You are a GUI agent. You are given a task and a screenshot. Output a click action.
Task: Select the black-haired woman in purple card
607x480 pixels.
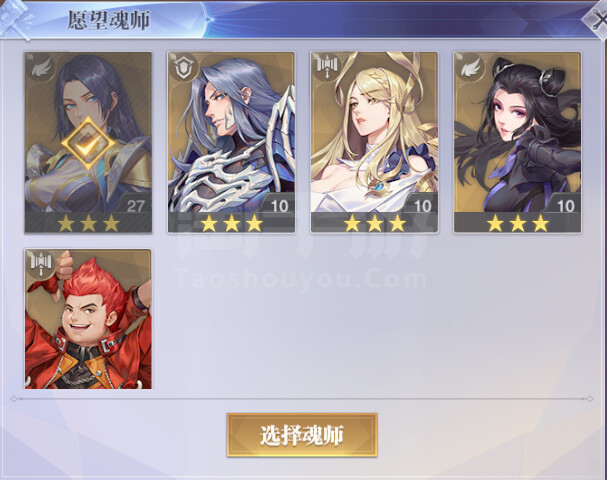517,142
